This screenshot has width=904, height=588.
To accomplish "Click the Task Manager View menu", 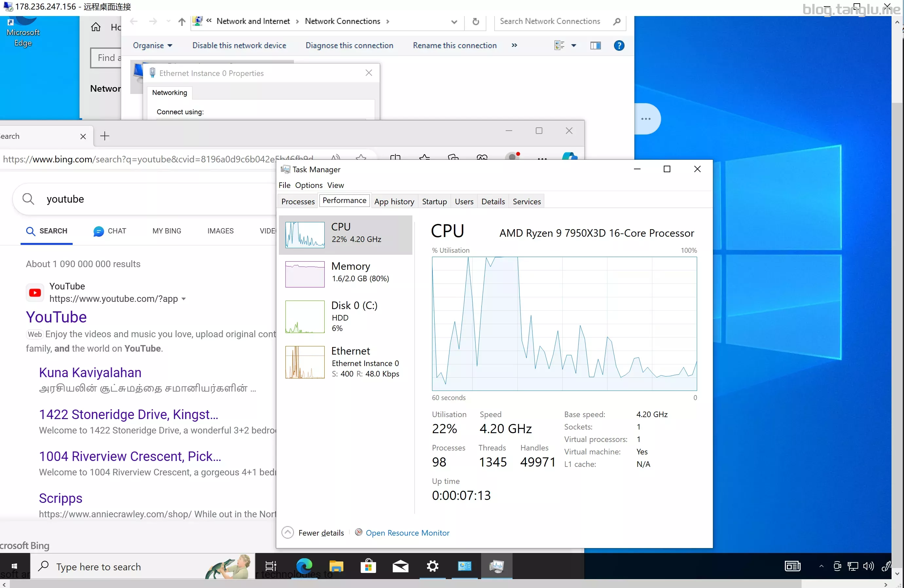I will click(x=336, y=185).
